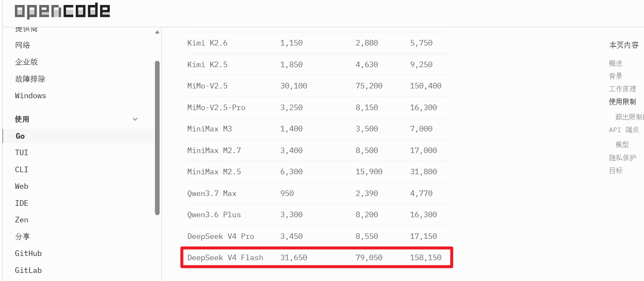Jump to 隐私保护 section

click(x=622, y=158)
